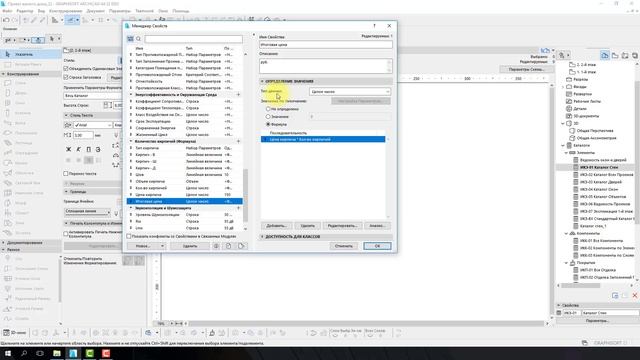Select the 'Указатель' arrow tool in the toolbox
Screen dimensions: 640x360
[x=31, y=54]
